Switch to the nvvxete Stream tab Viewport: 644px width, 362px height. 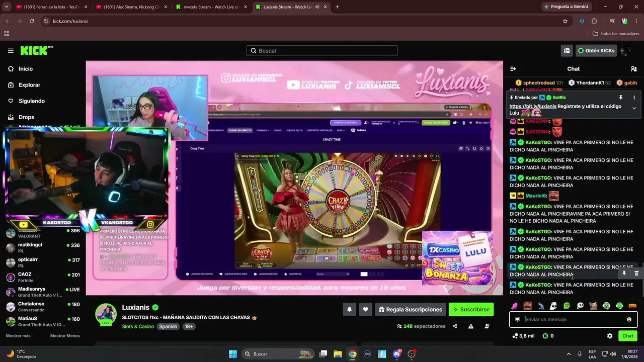(211, 7)
